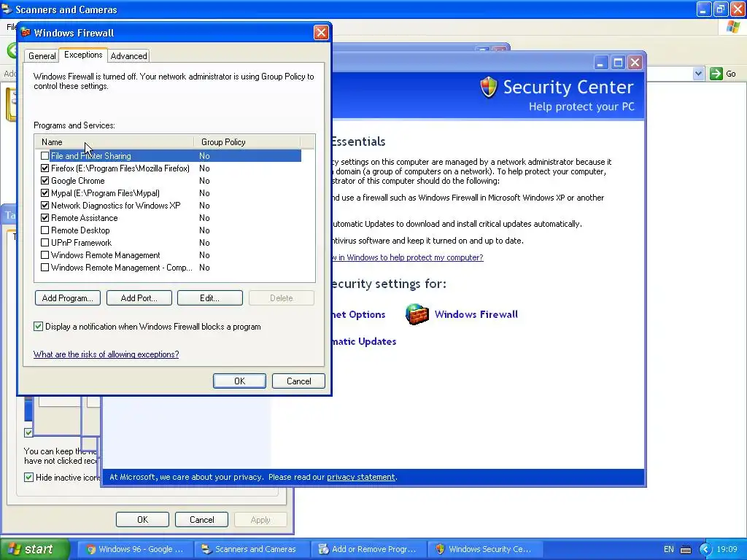Click the clock showing 19:09
Image resolution: width=747 pixels, height=560 pixels.
point(727,549)
